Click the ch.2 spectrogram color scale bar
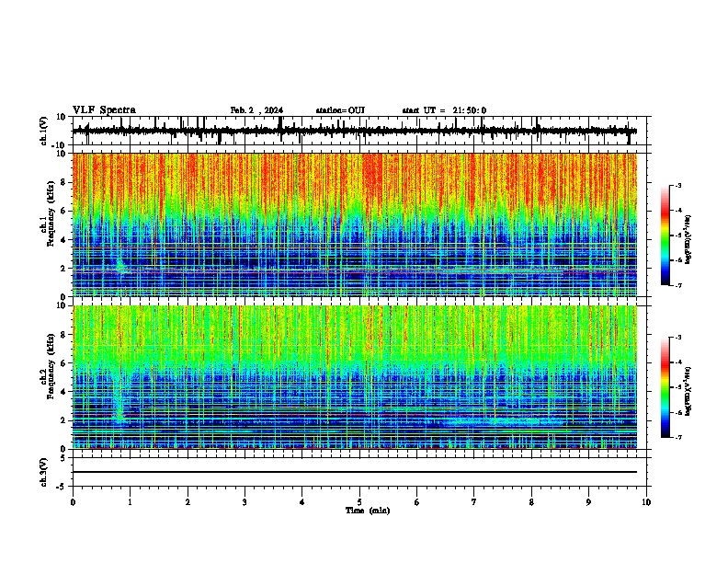 pos(665,387)
